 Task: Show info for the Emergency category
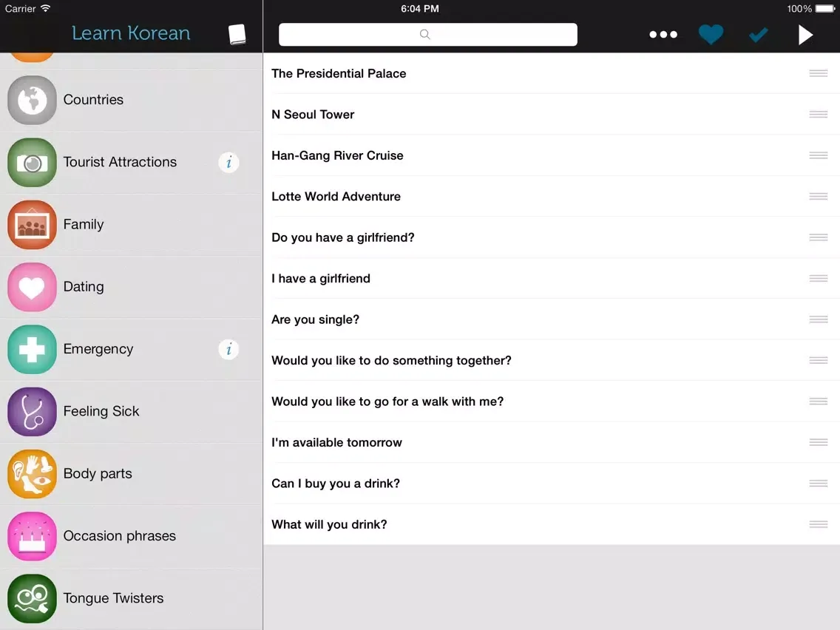coord(228,349)
